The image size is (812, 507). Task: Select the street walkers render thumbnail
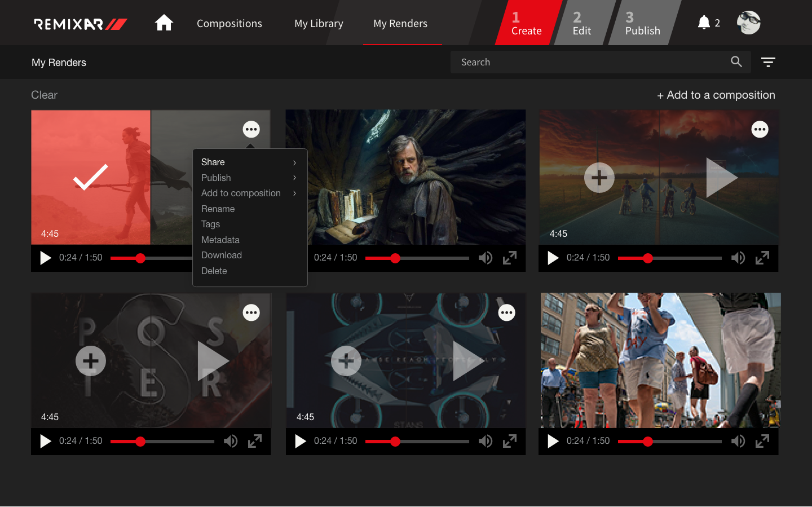pos(660,360)
